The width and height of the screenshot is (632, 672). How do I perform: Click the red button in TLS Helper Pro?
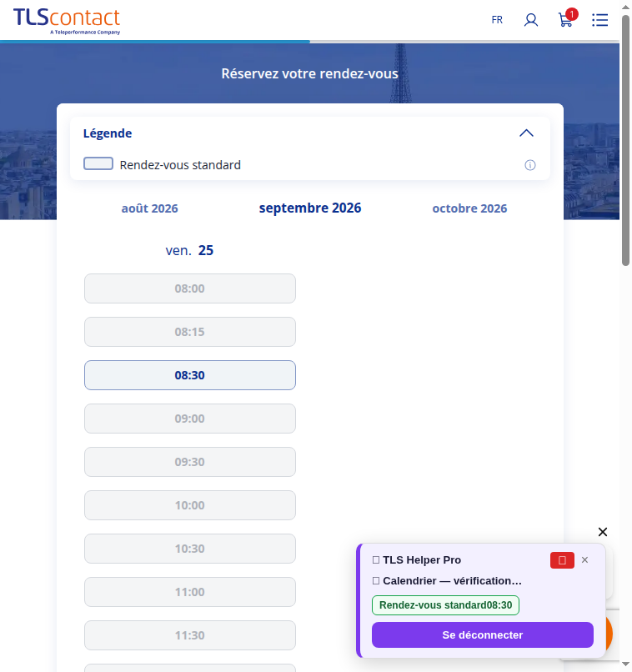(x=562, y=560)
